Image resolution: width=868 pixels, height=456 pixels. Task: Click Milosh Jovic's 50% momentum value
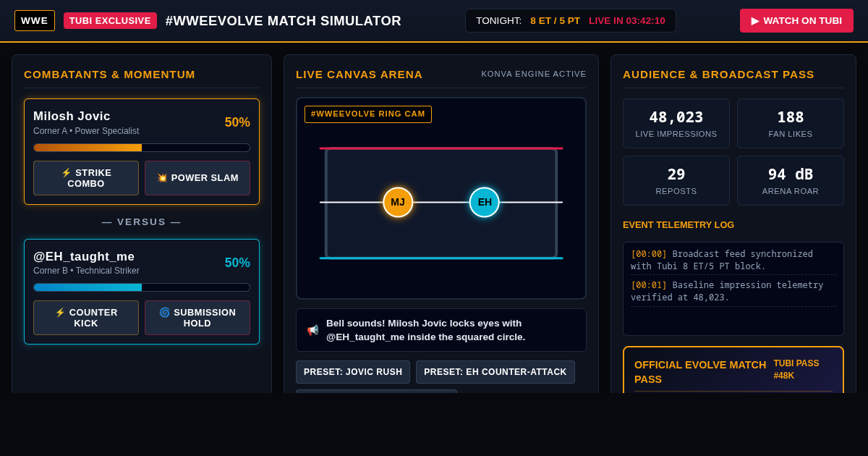pyautogui.click(x=237, y=122)
